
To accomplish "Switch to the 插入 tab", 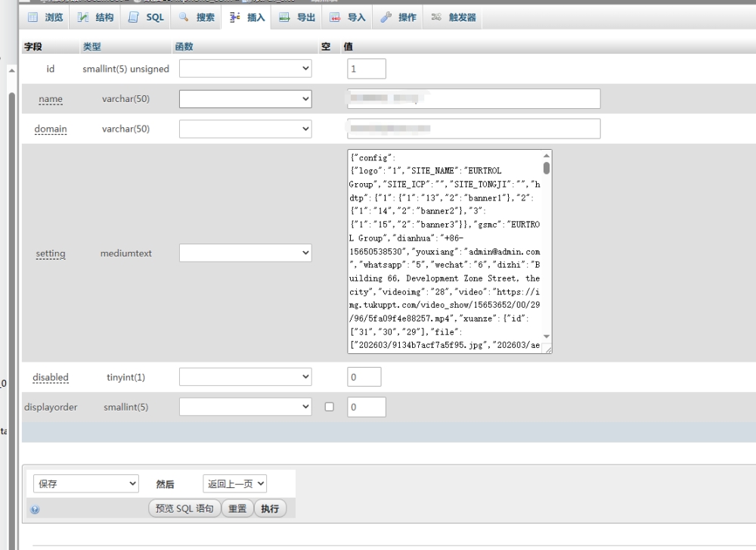I will coord(248,17).
